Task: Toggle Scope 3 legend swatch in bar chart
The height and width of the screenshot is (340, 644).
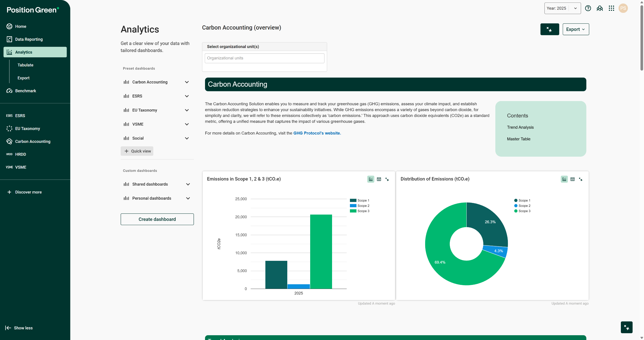Action: point(353,211)
